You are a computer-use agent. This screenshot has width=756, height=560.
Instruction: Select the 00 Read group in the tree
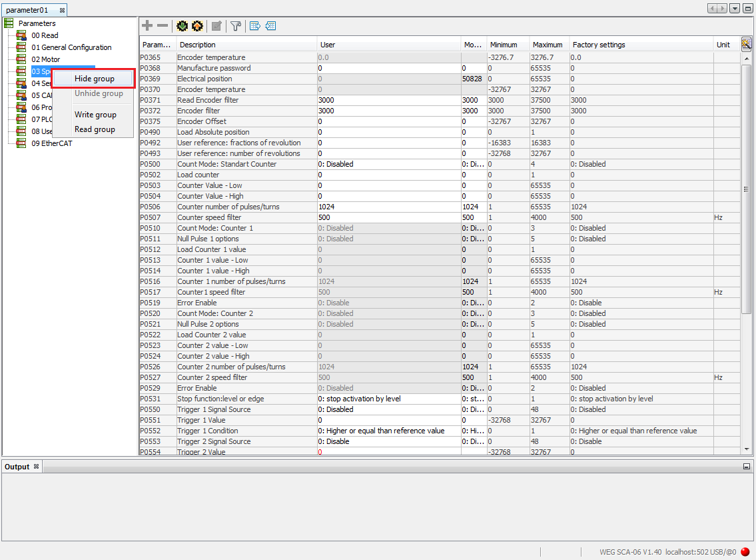coord(45,35)
